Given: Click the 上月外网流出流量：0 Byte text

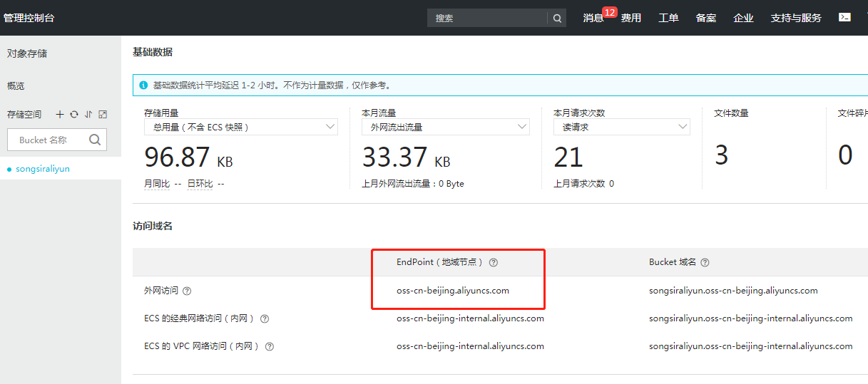Looking at the screenshot, I should pyautogui.click(x=413, y=183).
